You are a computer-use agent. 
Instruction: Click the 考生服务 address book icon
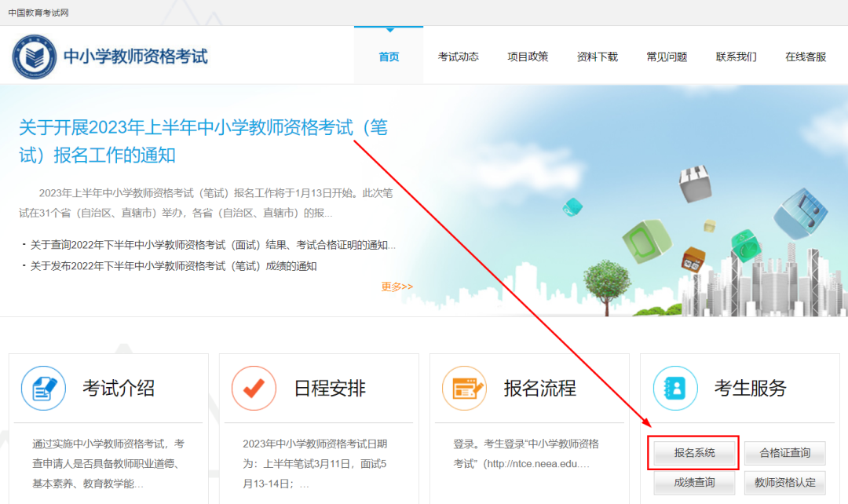(675, 388)
